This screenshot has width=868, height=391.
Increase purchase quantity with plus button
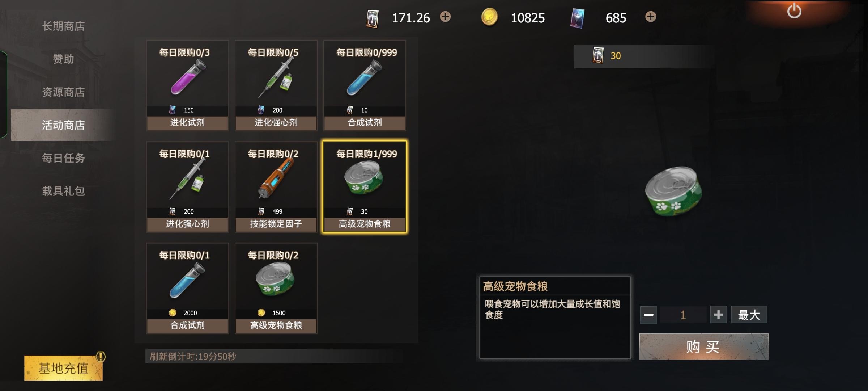coord(718,315)
